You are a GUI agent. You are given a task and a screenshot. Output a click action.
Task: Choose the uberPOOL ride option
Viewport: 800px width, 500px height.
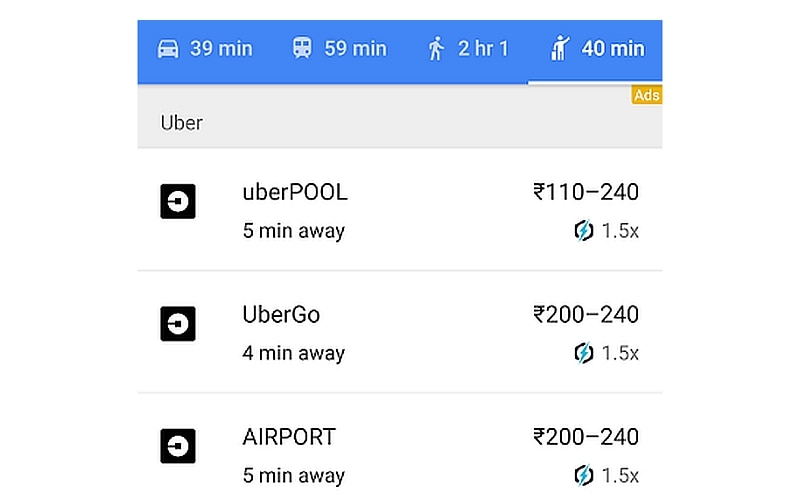click(x=400, y=210)
